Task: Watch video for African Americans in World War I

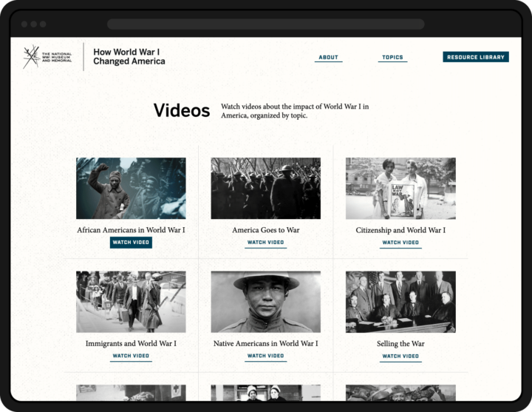Action: click(131, 243)
